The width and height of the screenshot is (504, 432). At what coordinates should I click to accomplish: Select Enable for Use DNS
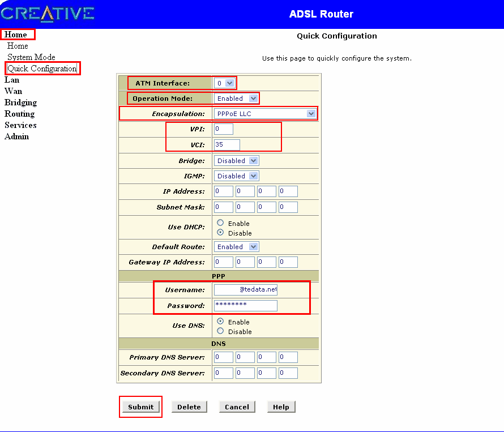pos(220,322)
